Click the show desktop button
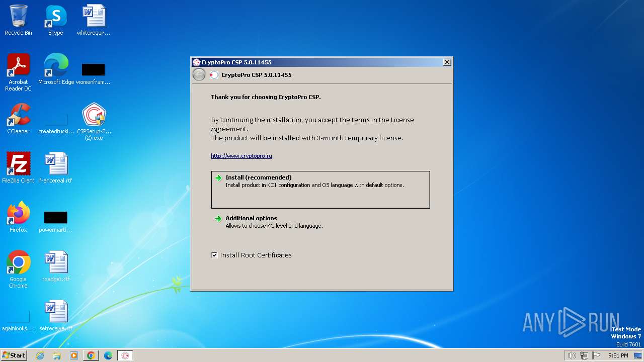Viewport: 644px width, 362px height. [639, 355]
